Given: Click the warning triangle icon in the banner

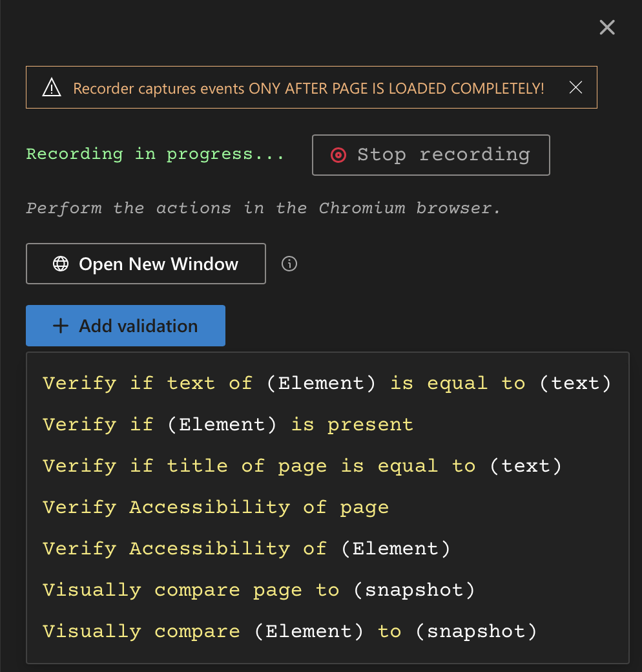Looking at the screenshot, I should click(x=52, y=87).
